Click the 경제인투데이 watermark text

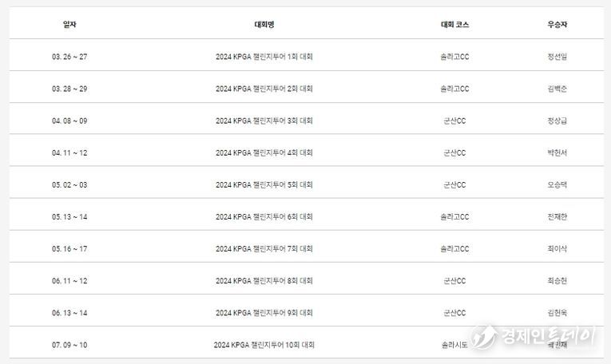tap(549, 335)
